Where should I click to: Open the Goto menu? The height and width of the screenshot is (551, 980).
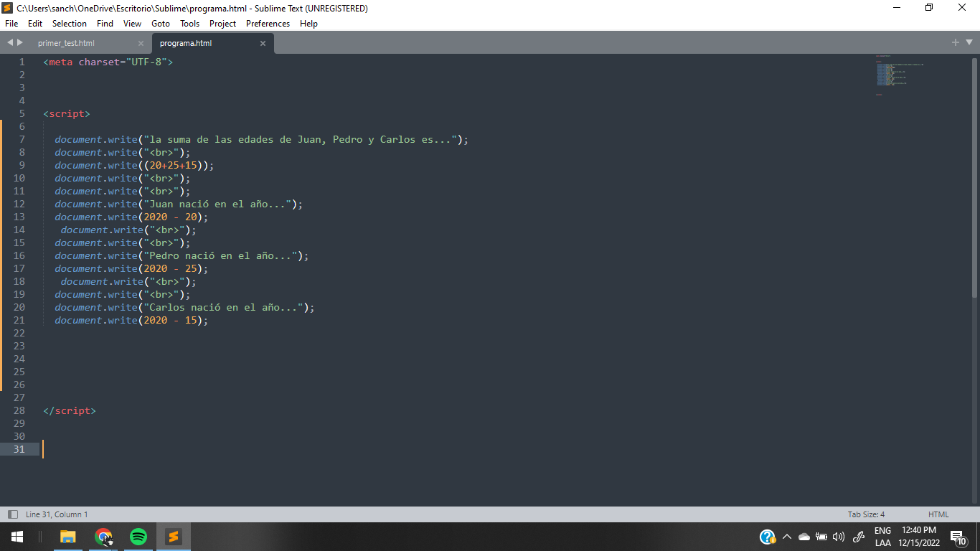[161, 24]
